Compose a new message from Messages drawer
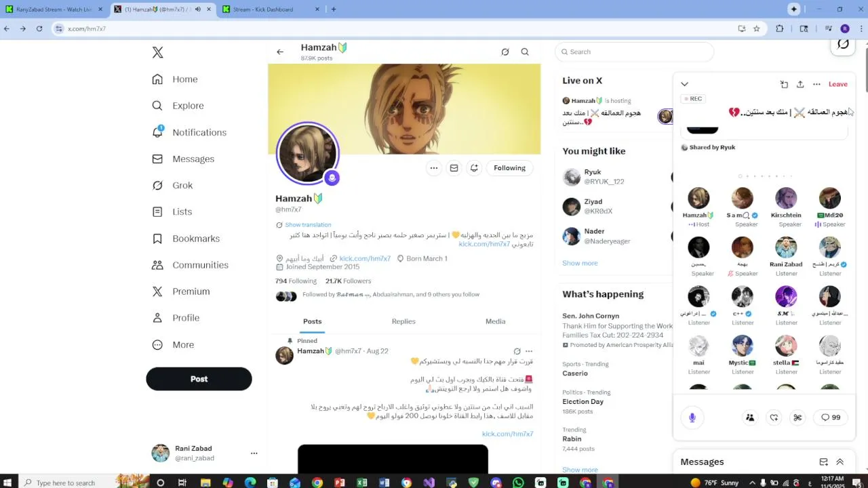The width and height of the screenshot is (868, 488). [823, 462]
